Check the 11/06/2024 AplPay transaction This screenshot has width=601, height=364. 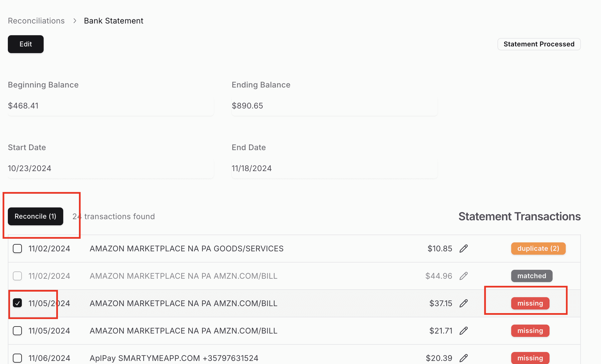(x=17, y=358)
